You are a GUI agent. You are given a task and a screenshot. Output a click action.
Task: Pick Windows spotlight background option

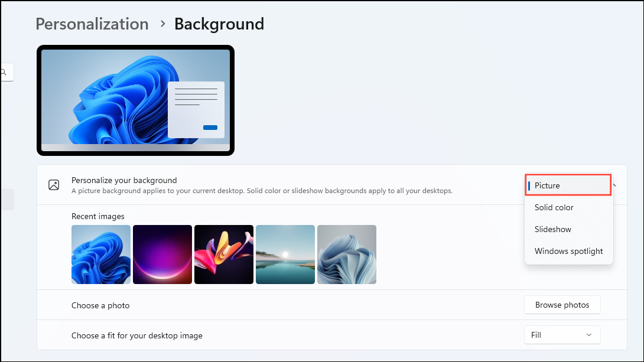tap(568, 251)
